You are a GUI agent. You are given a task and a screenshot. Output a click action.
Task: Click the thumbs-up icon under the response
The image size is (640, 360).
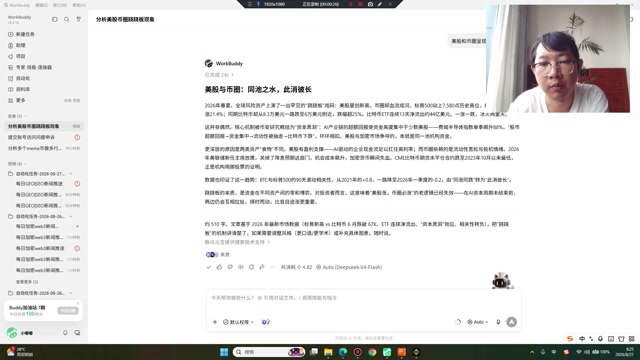(219, 267)
